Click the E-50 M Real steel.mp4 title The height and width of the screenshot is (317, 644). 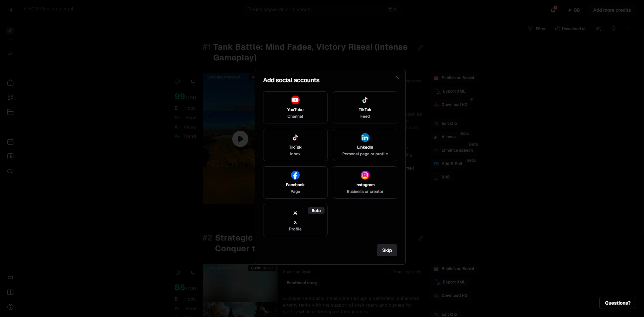tap(48, 9)
